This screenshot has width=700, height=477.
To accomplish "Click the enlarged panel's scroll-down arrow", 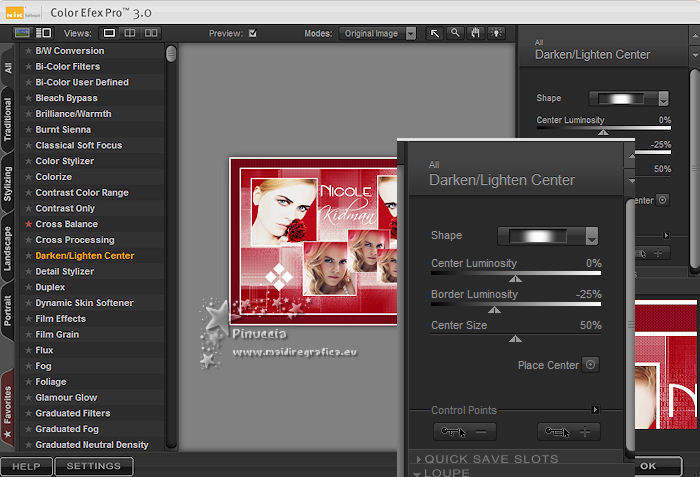I will coord(631,181).
